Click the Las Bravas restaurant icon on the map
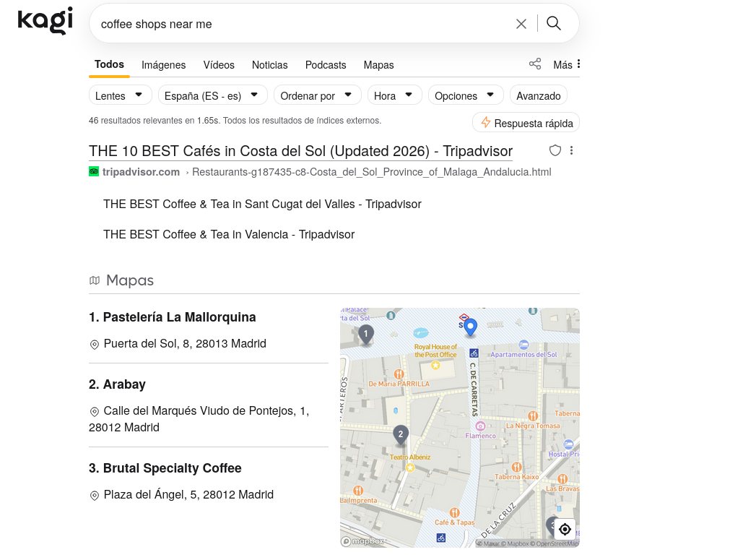This screenshot has height=560, width=756. click(562, 478)
